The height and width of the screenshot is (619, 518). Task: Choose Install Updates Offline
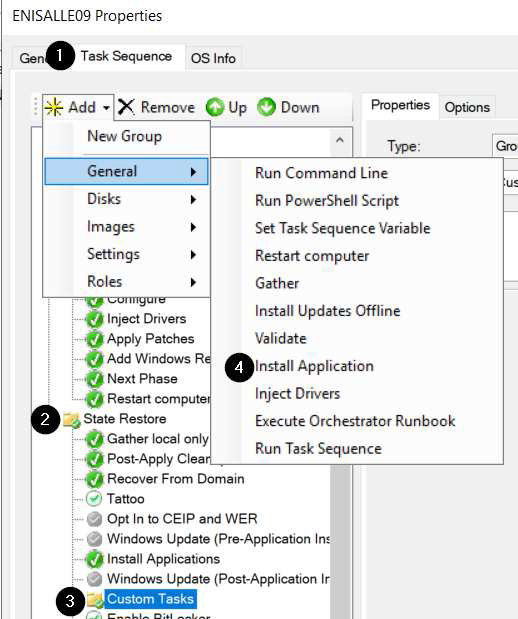(x=357, y=311)
